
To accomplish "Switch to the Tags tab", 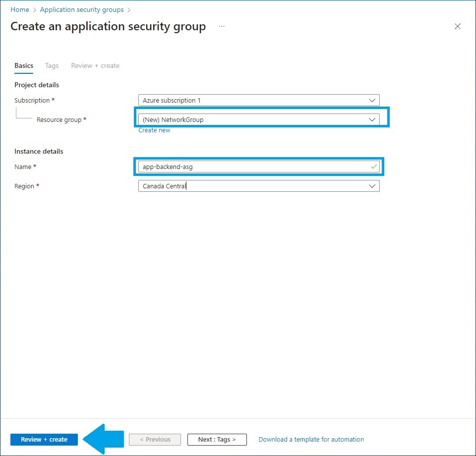I will 52,65.
